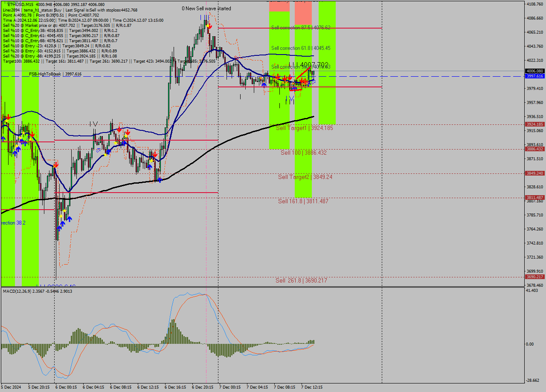Select the Sell 161.8 | 3811.487 label
This screenshot has height=392, width=546.
(x=303, y=201)
